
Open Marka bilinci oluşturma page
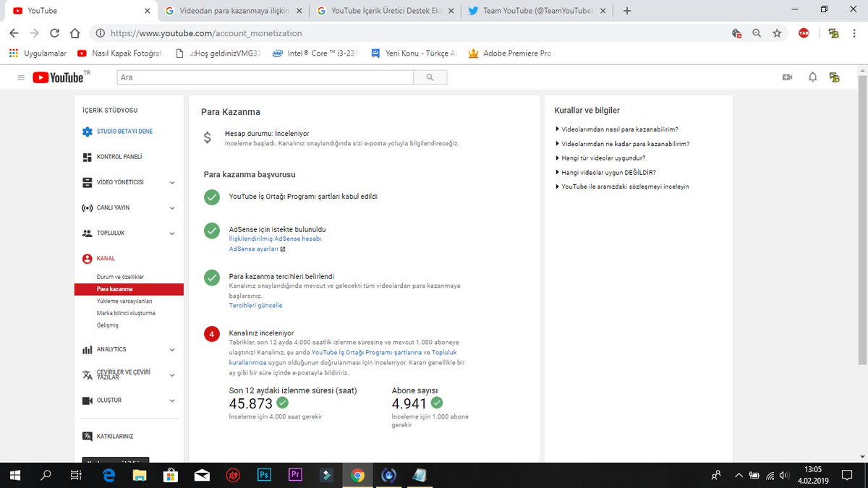pos(126,313)
